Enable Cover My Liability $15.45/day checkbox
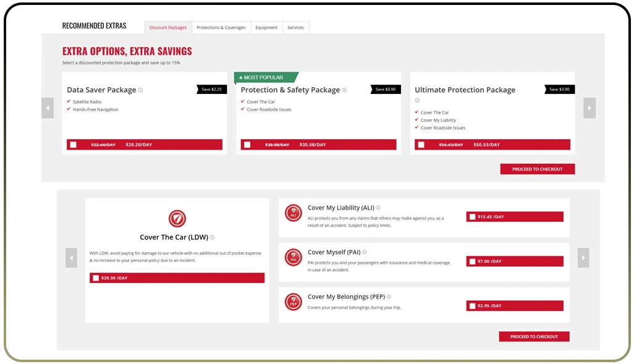634x364 pixels. pos(473,217)
